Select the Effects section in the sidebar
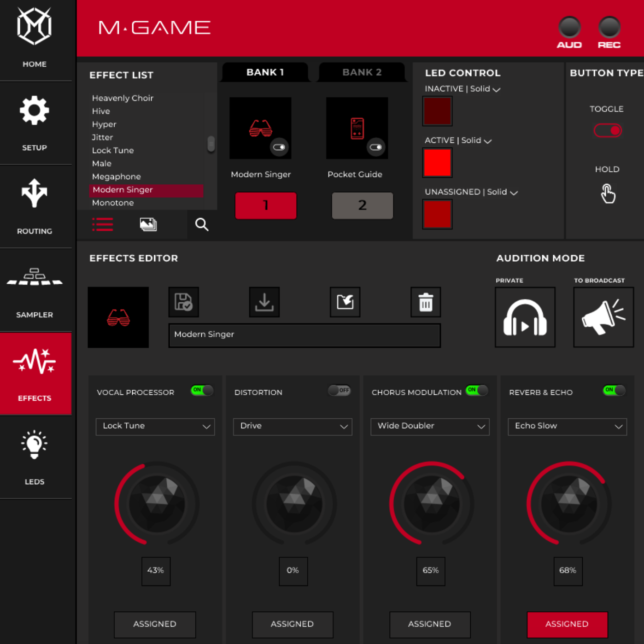Screen dimensions: 644x644 [x=35, y=374]
